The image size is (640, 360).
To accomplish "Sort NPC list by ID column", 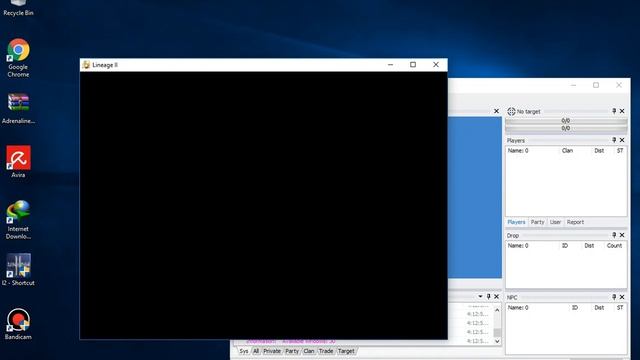I will [x=575, y=308].
